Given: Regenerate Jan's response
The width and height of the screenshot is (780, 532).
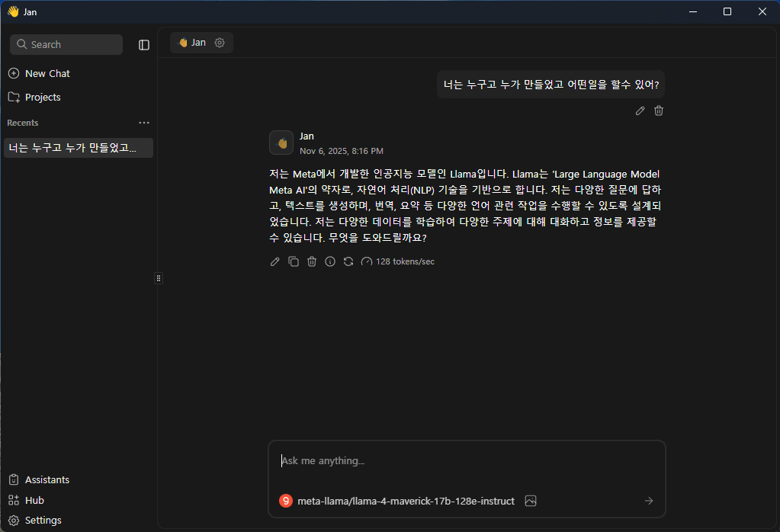Looking at the screenshot, I should [x=348, y=261].
